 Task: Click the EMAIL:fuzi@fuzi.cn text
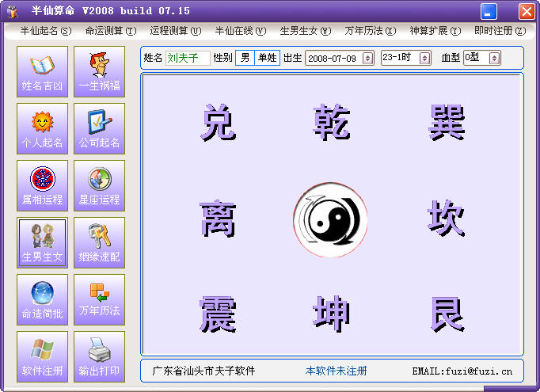(462, 371)
